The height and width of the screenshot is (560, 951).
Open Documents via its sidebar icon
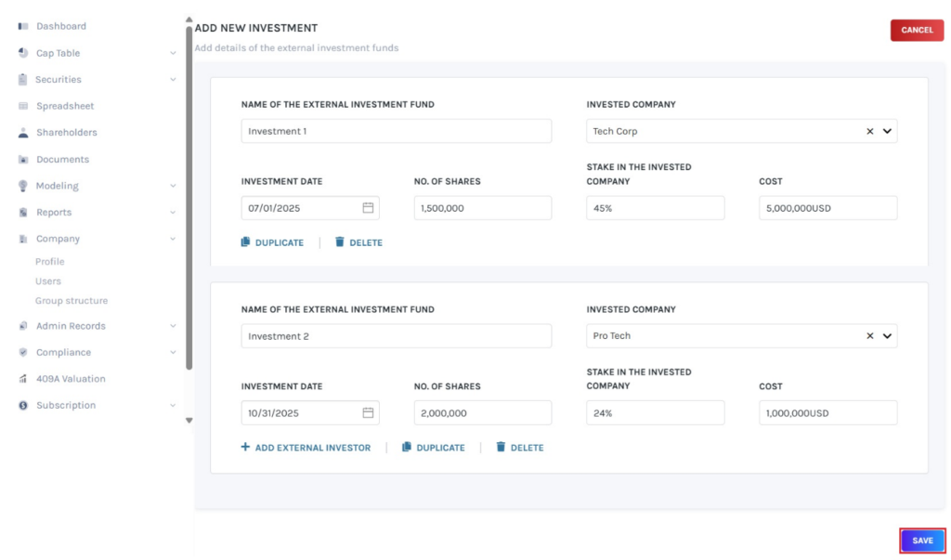tap(22, 159)
